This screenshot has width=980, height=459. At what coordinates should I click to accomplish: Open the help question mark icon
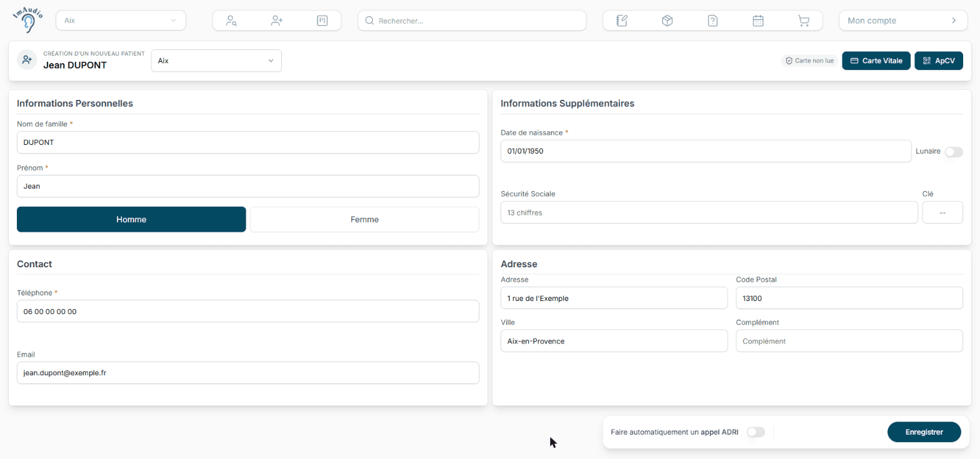[x=712, y=21]
